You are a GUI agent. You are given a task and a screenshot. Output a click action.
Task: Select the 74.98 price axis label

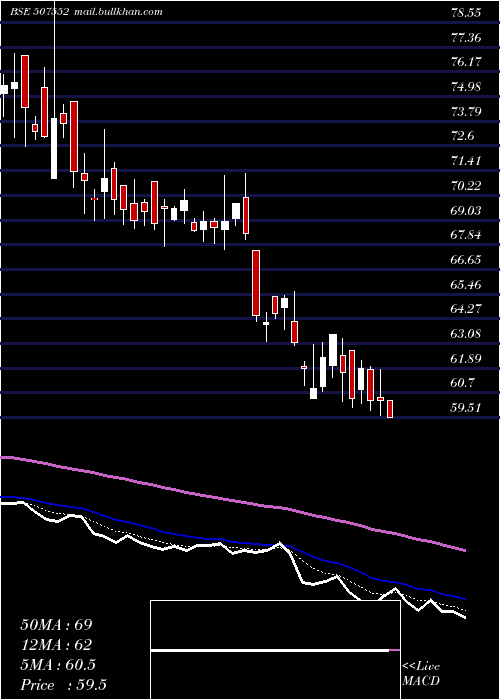pyautogui.click(x=466, y=86)
